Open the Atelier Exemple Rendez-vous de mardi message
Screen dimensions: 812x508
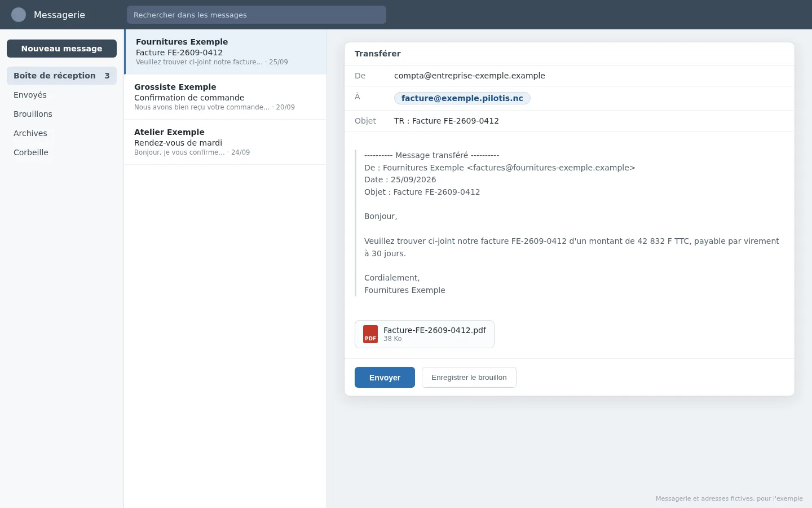coord(226,142)
